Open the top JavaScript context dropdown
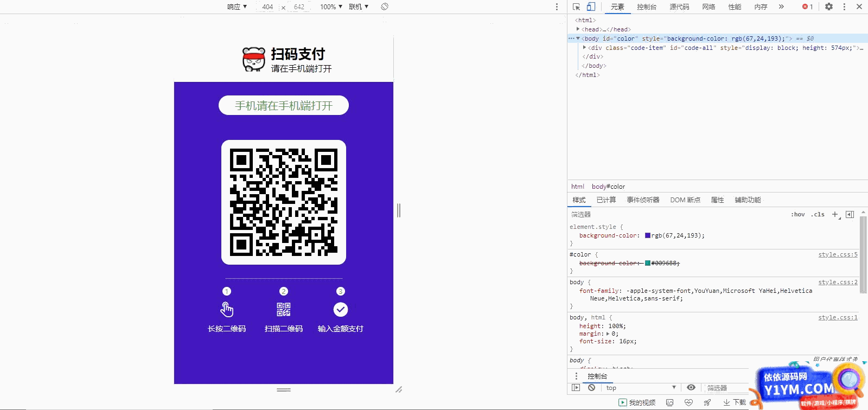This screenshot has width=868, height=410. point(641,388)
